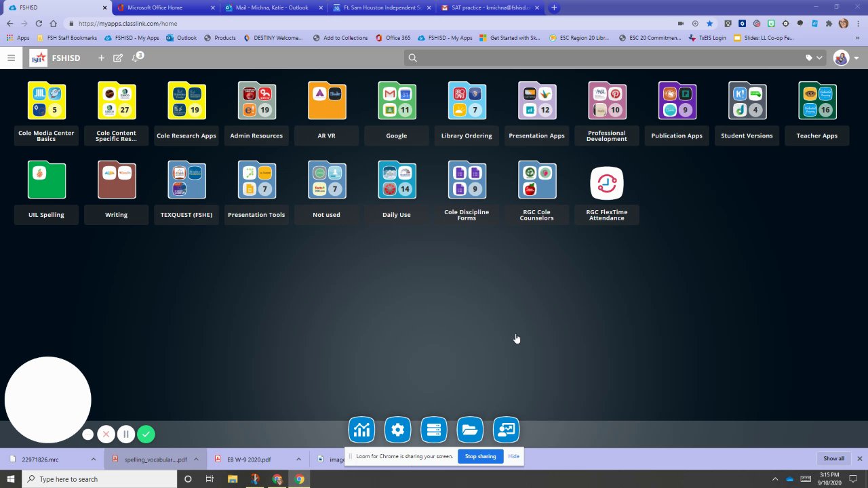Open the Cole Research Apps folder
The width and height of the screenshot is (868, 488).
[x=186, y=102]
